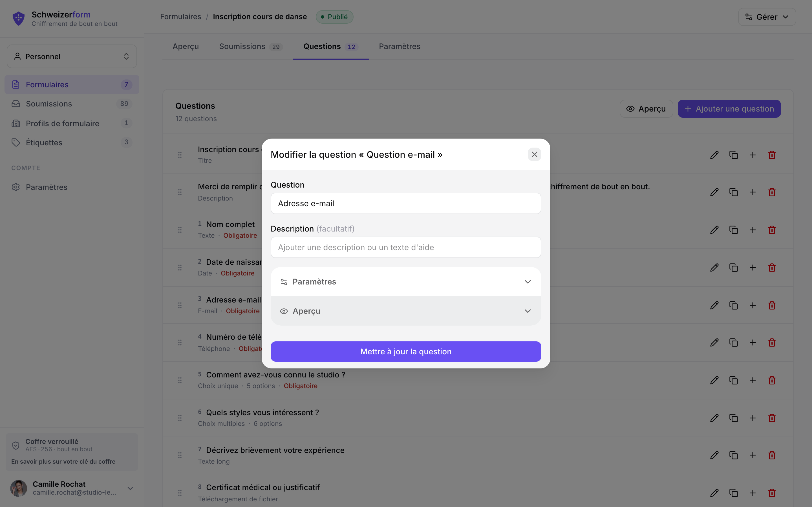Image resolution: width=812 pixels, height=507 pixels.
Task: Switch to the Paramètres form tab
Action: (x=399, y=46)
